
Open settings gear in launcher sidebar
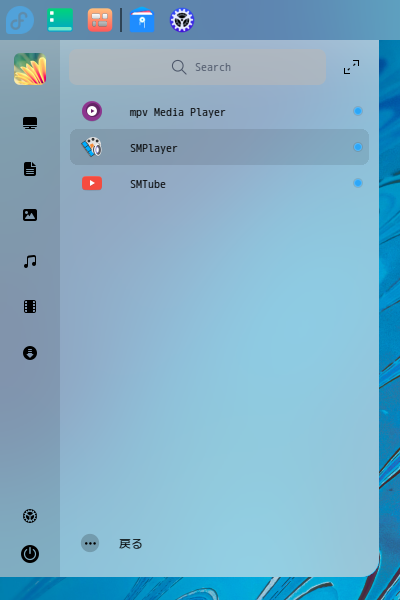30,516
